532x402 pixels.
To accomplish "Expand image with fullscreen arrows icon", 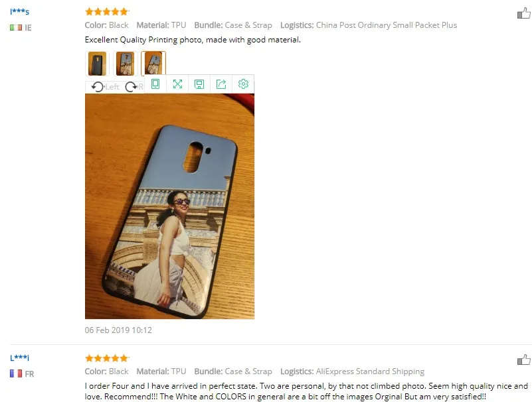I will pyautogui.click(x=177, y=84).
